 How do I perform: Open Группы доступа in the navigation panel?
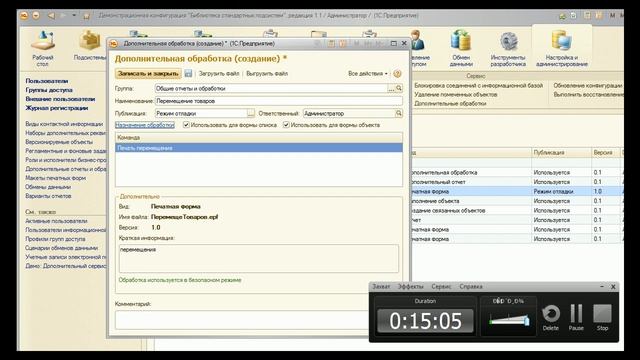click(49, 90)
